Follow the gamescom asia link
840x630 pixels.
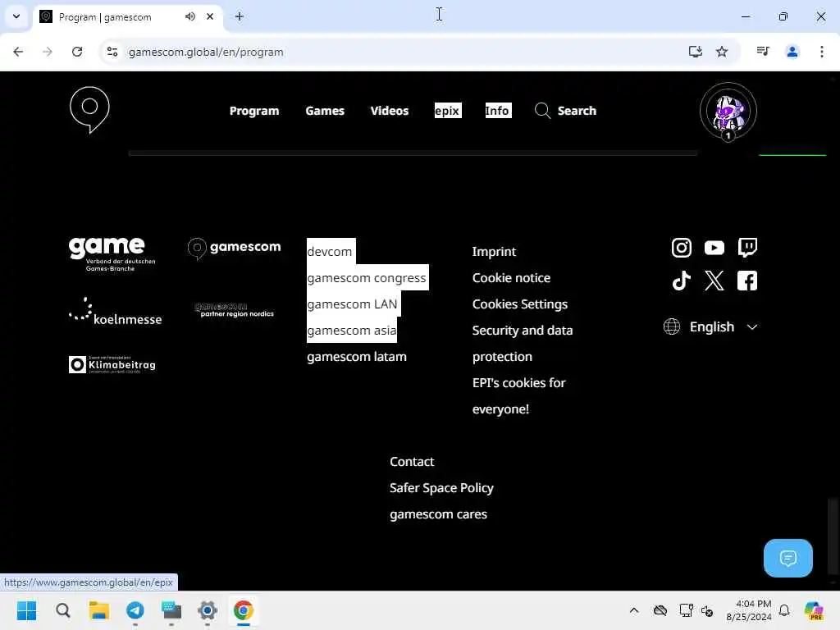(x=351, y=330)
